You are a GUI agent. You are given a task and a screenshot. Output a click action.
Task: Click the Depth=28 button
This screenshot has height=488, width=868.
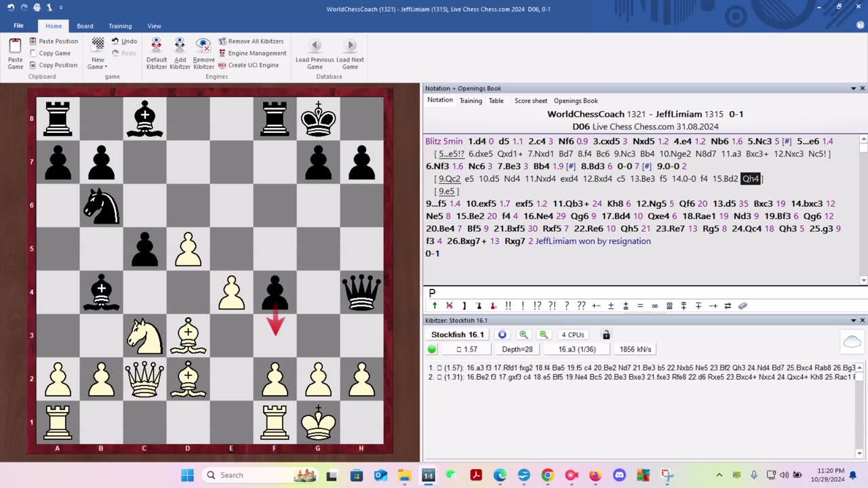517,349
